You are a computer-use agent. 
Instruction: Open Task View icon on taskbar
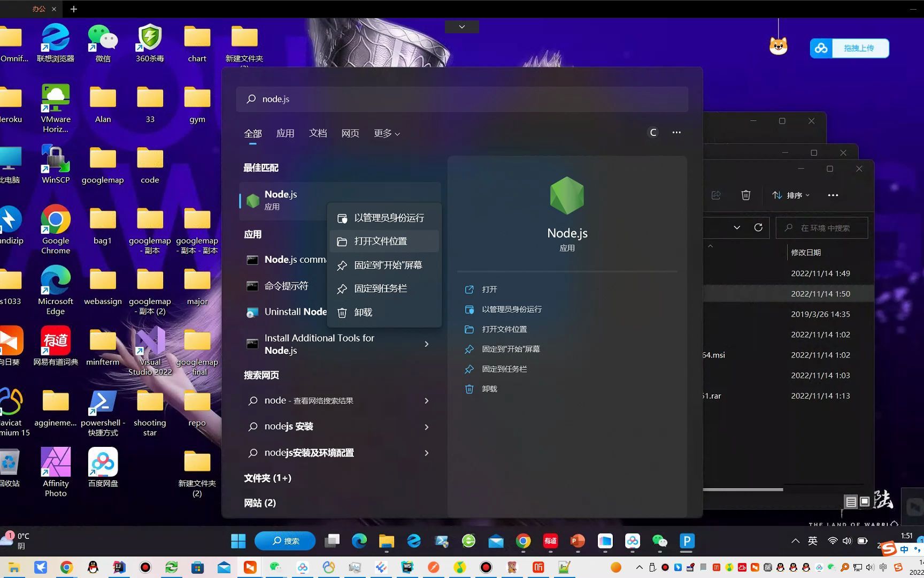(x=332, y=541)
